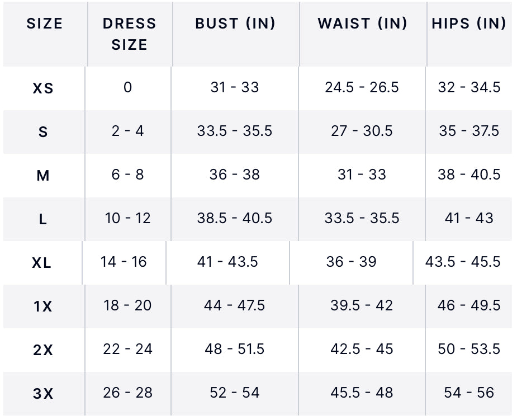
Task: Click the DRESS SIZE column header
Action: pyautogui.click(x=129, y=34)
